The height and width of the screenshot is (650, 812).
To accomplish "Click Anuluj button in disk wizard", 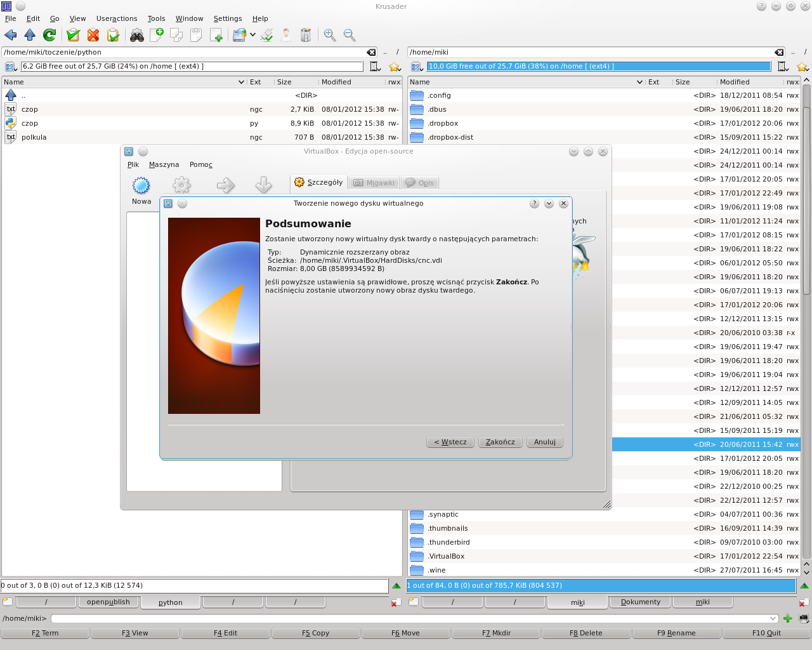I will pos(545,442).
